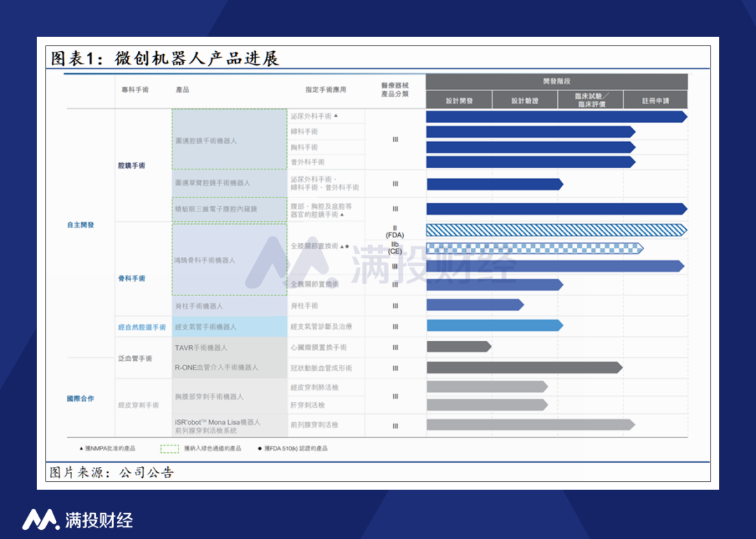Click the 自主開發 category label
Image resolution: width=756 pixels, height=539 pixels.
(80, 225)
